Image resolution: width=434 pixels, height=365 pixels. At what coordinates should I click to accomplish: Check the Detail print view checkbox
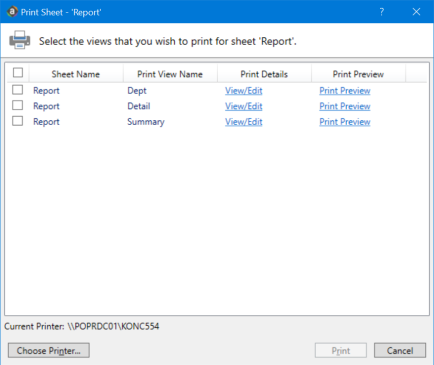(x=17, y=105)
